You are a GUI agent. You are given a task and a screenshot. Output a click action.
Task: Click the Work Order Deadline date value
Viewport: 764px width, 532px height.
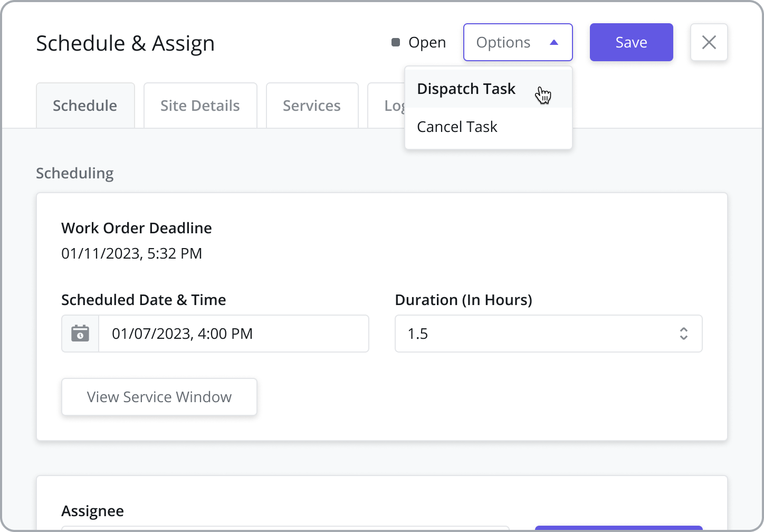coord(131,253)
